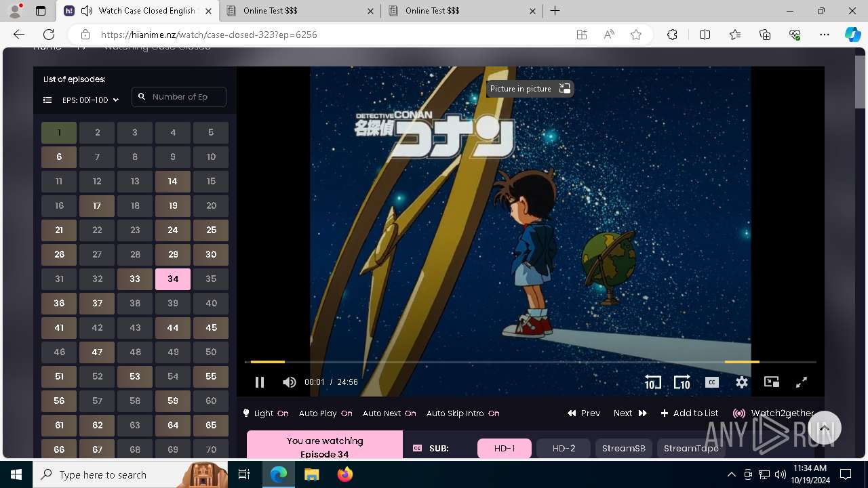The width and height of the screenshot is (868, 488).
Task: Rewind the video 10 seconds
Action: pos(652,382)
